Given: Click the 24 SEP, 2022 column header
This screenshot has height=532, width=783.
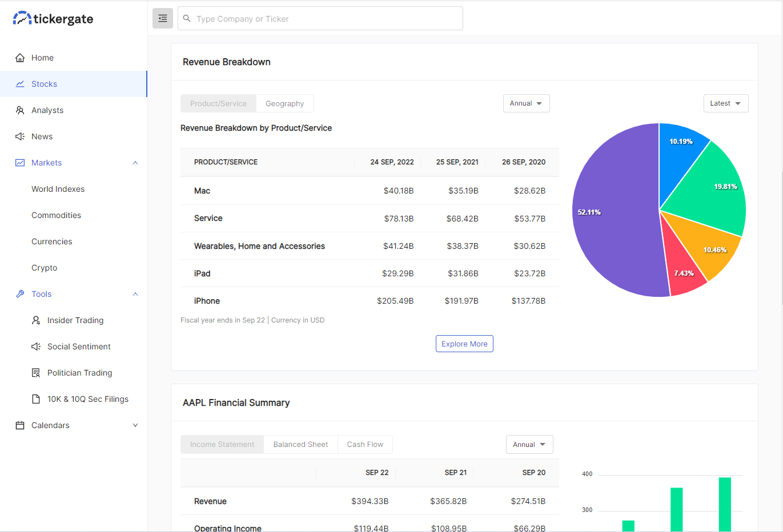Looking at the screenshot, I should [x=392, y=162].
